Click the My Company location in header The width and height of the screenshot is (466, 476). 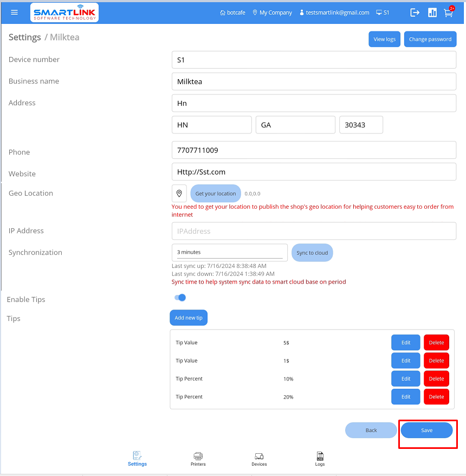[272, 12]
